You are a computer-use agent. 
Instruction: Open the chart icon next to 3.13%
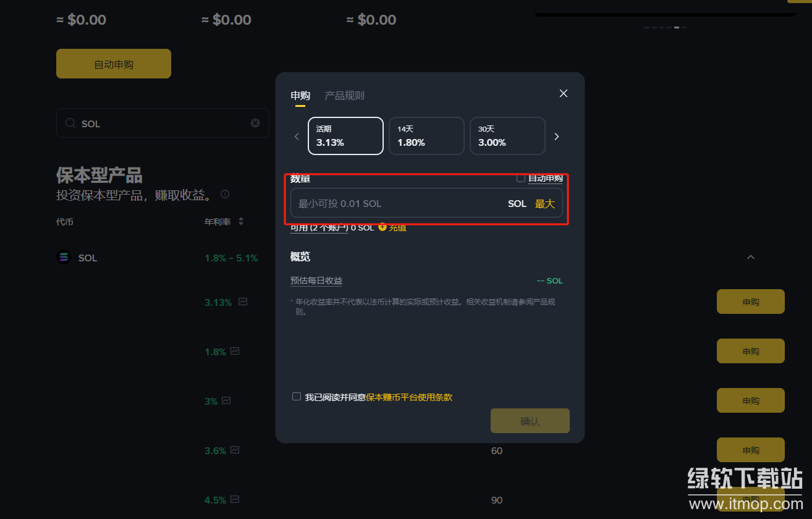[243, 302]
